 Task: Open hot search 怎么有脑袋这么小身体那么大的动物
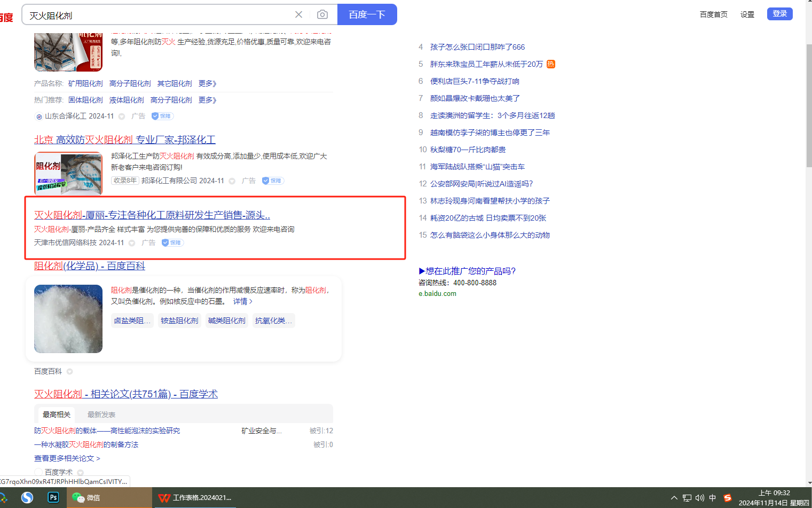[x=490, y=235]
